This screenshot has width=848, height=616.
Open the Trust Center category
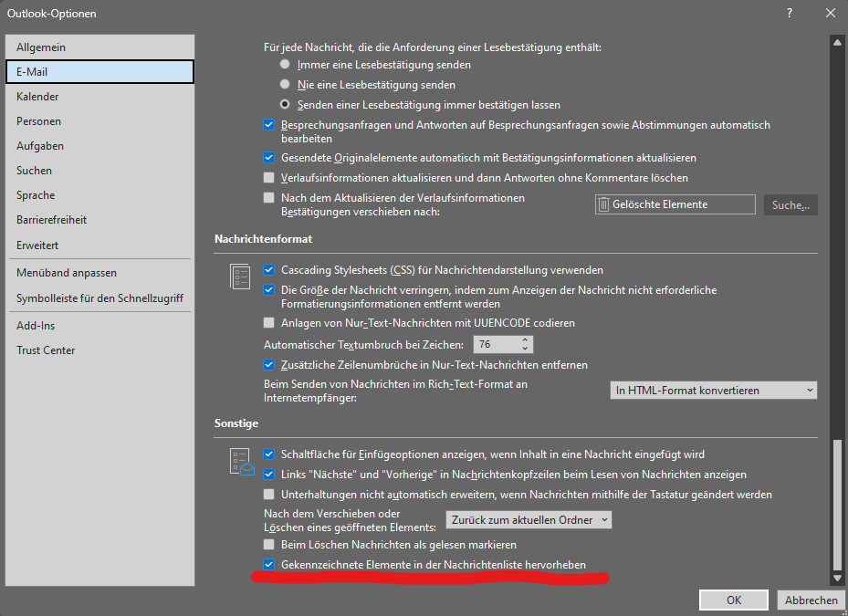[99, 350]
